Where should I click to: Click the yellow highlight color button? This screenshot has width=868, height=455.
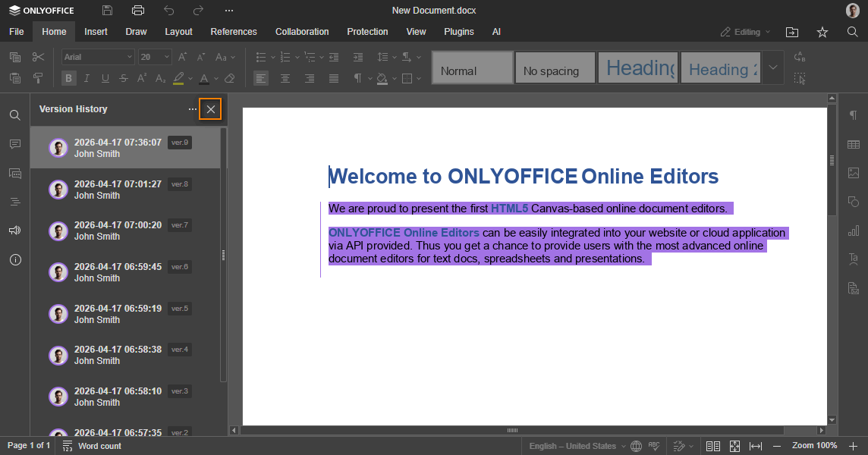point(178,78)
